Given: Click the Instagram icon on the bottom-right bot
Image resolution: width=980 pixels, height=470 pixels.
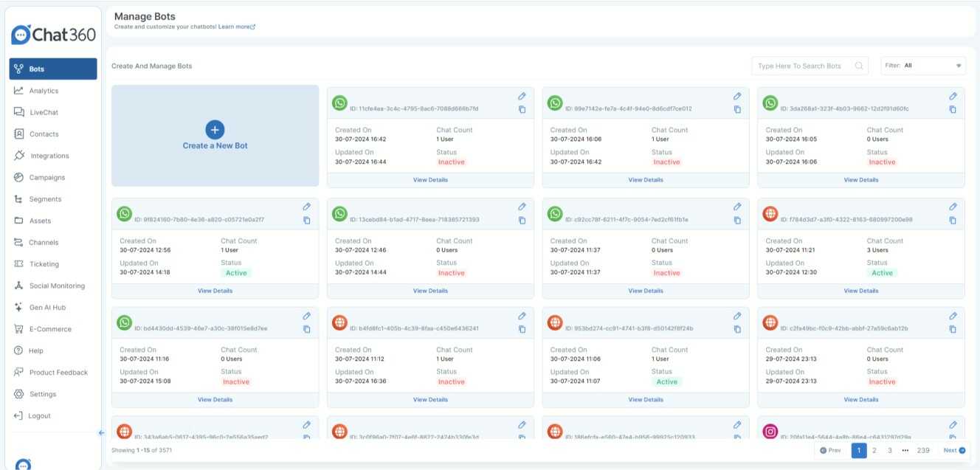Looking at the screenshot, I should [x=772, y=432].
